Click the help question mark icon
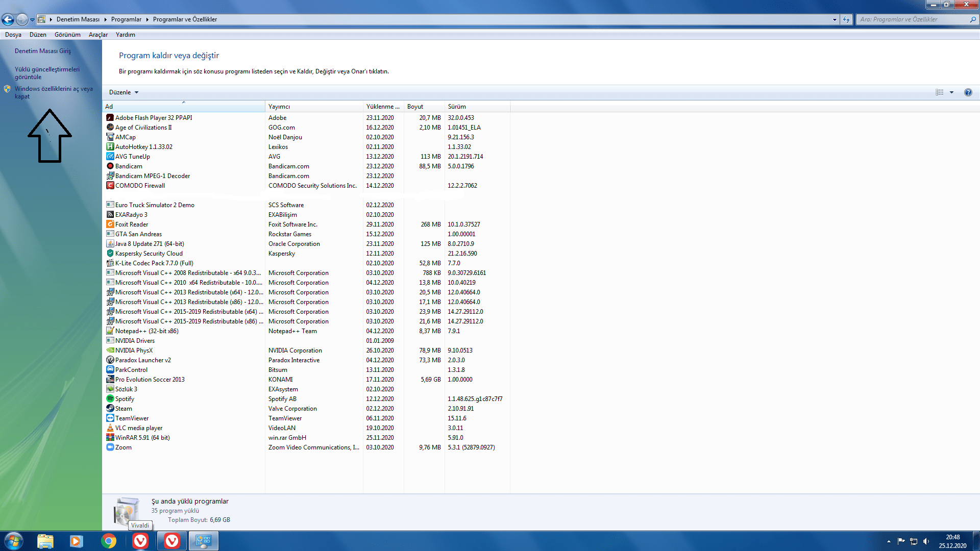This screenshot has height=551, width=980. pyautogui.click(x=968, y=92)
